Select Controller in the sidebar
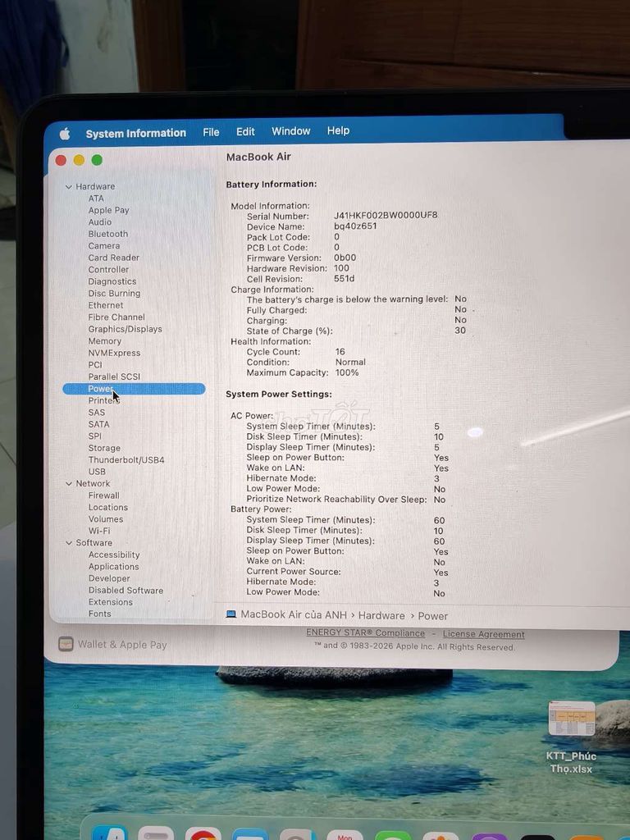The height and width of the screenshot is (840, 630). [x=108, y=269]
